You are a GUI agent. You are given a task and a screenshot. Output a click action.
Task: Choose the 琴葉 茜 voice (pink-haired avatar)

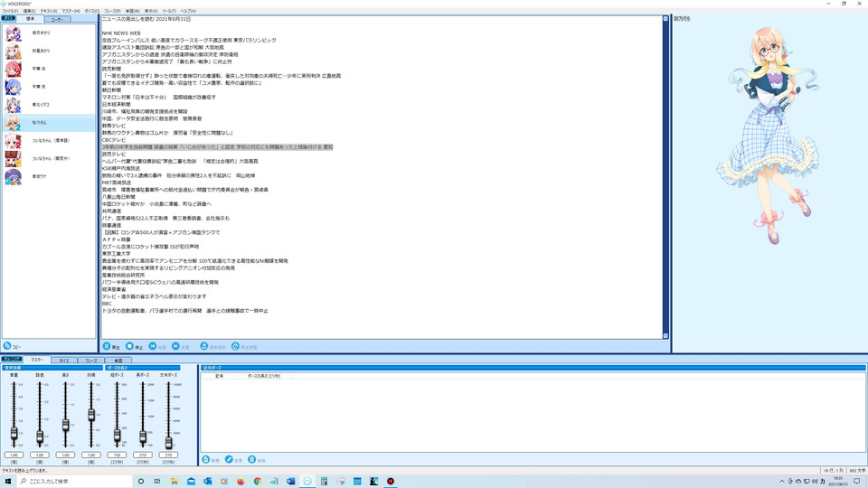[x=14, y=69]
